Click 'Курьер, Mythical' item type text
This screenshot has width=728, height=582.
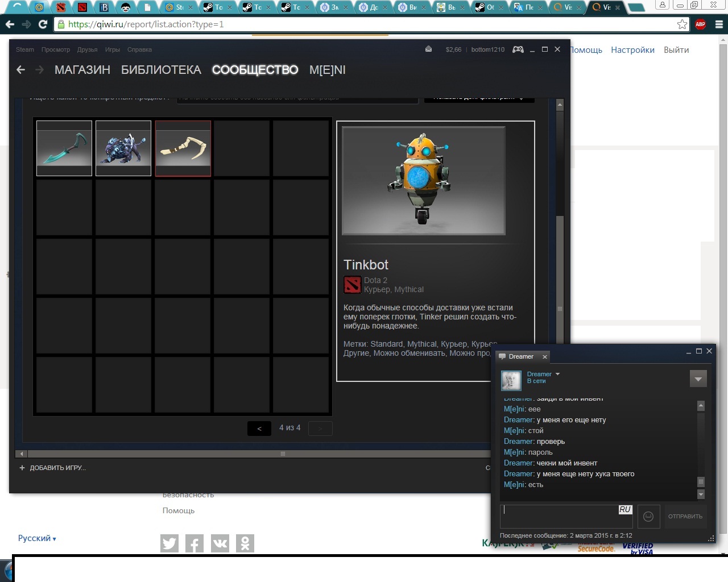[x=394, y=289]
